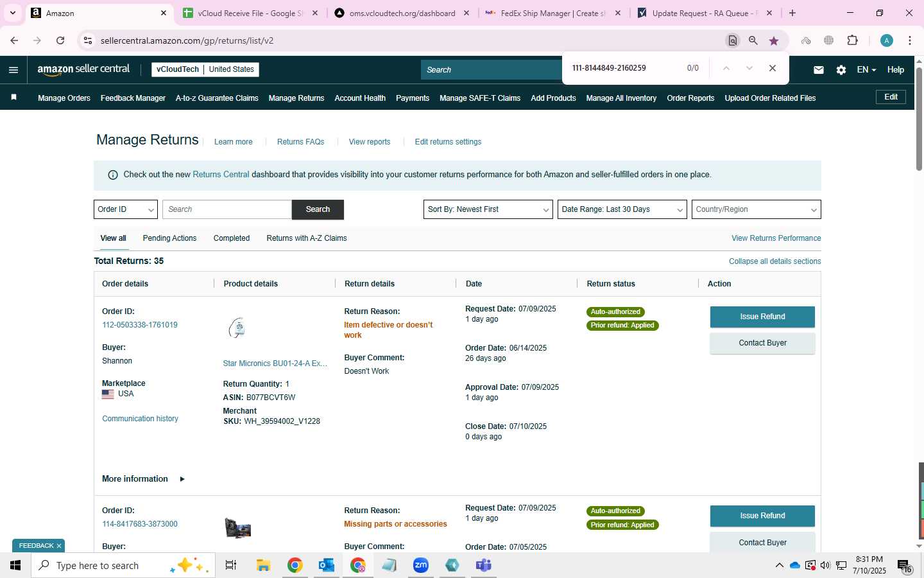
Task: Click the black Search button for returns
Action: pyautogui.click(x=318, y=209)
